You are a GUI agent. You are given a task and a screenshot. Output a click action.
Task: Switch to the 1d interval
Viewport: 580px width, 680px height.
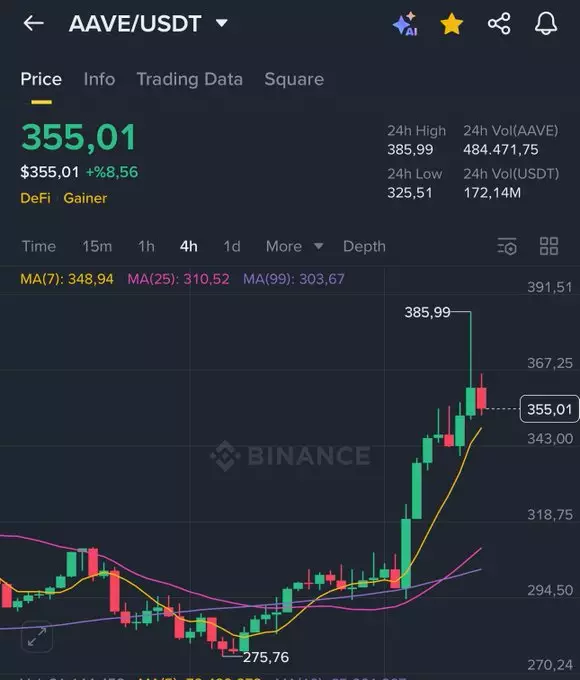pyautogui.click(x=232, y=246)
